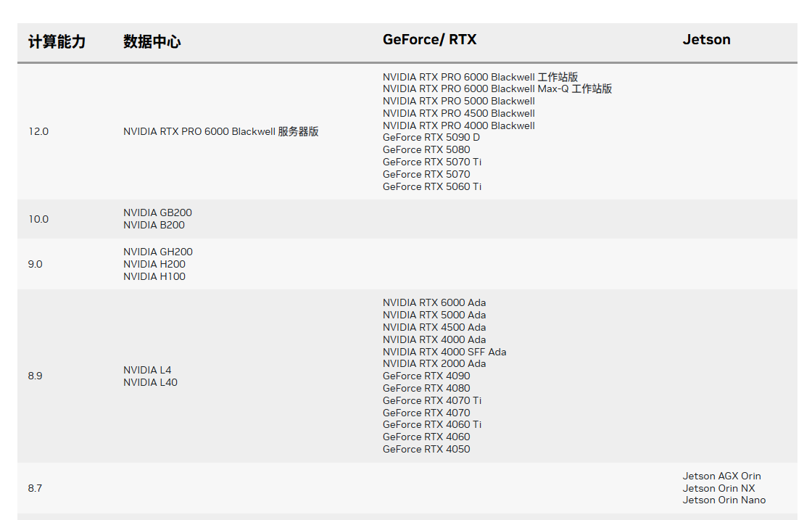Click NVIDIA GH200 entry
Screen dimensions: 812x520
158,252
